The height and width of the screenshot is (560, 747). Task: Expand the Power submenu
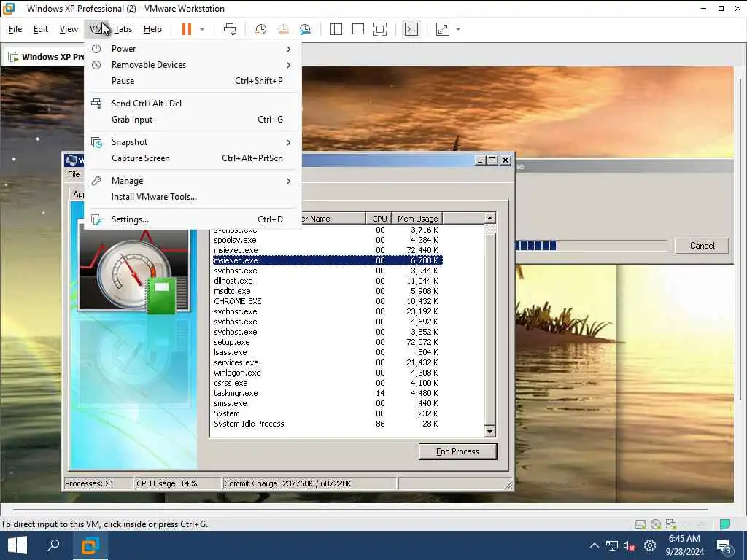coord(193,49)
